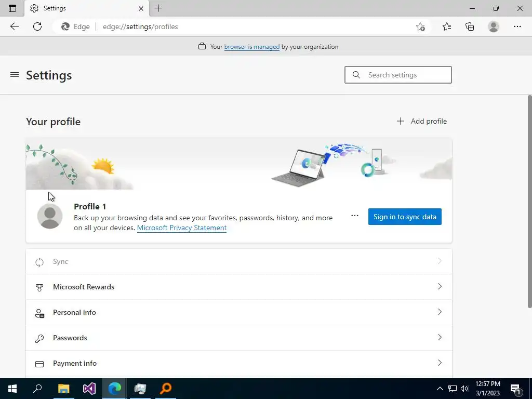
Task: Open the Windows Start menu
Action: click(12, 389)
